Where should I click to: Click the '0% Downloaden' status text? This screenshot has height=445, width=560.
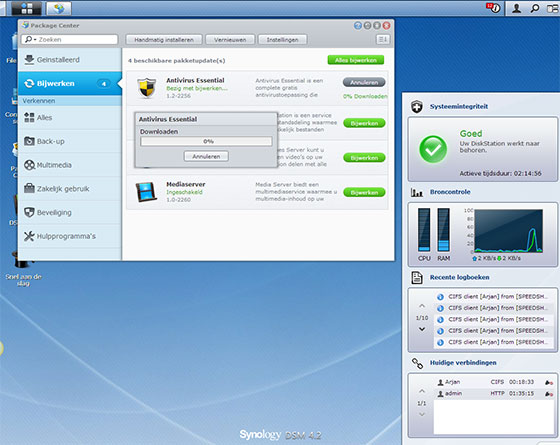pos(365,96)
